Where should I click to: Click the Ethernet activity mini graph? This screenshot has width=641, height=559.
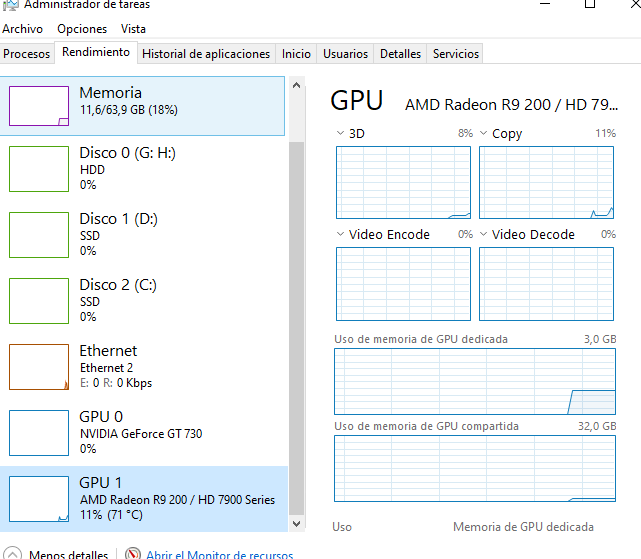coord(39,367)
